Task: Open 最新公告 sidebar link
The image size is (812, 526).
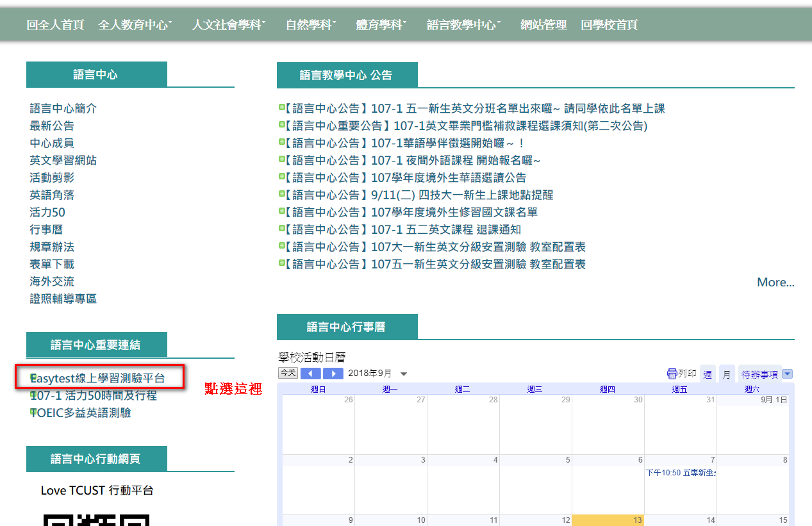Action: pos(52,126)
